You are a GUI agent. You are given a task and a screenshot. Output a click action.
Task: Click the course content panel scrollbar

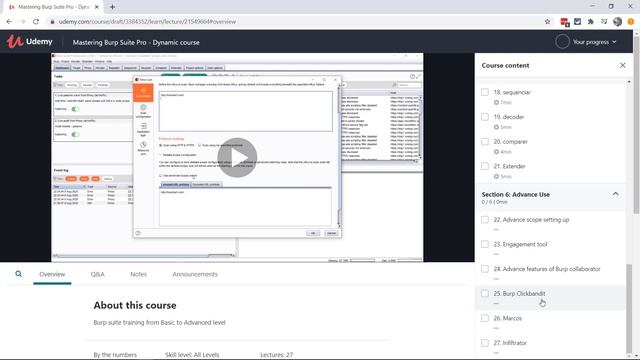(x=629, y=308)
